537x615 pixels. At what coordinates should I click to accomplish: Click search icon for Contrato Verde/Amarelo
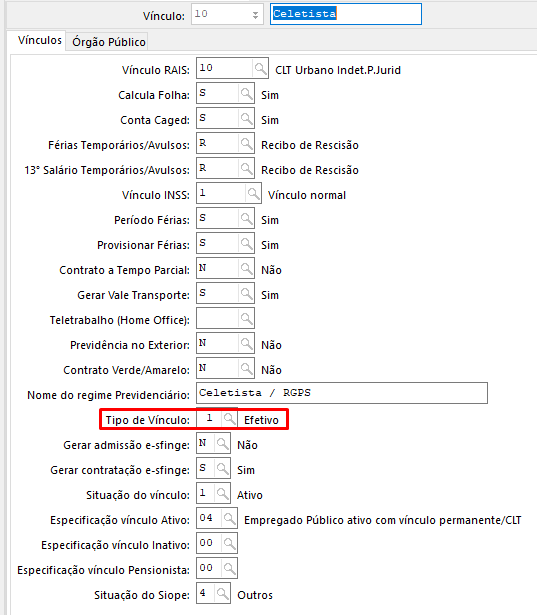tap(246, 368)
